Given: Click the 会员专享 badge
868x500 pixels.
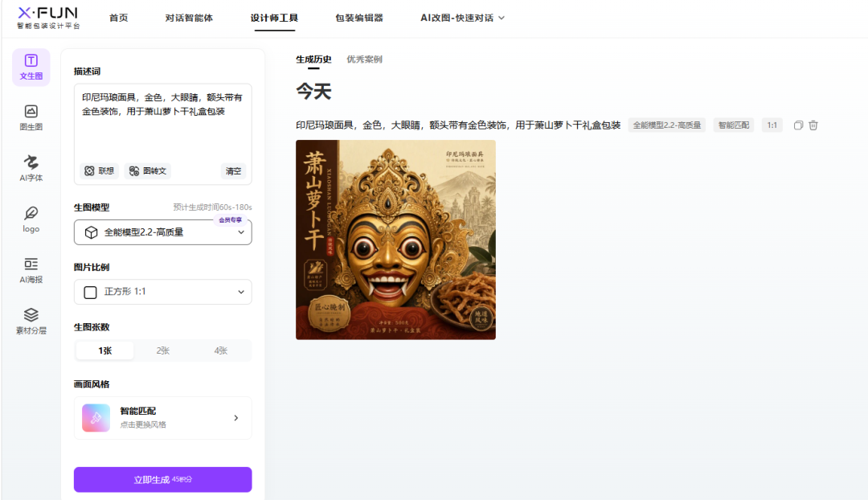Looking at the screenshot, I should 231,220.
